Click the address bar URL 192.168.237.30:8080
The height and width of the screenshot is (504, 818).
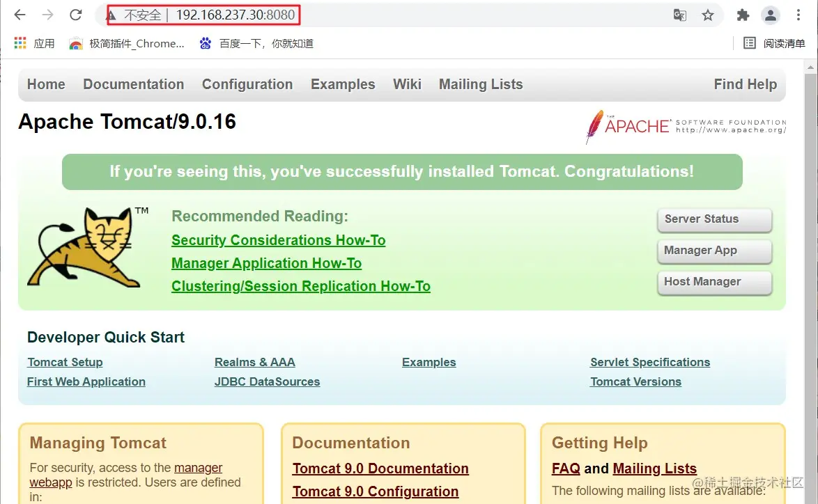point(236,15)
